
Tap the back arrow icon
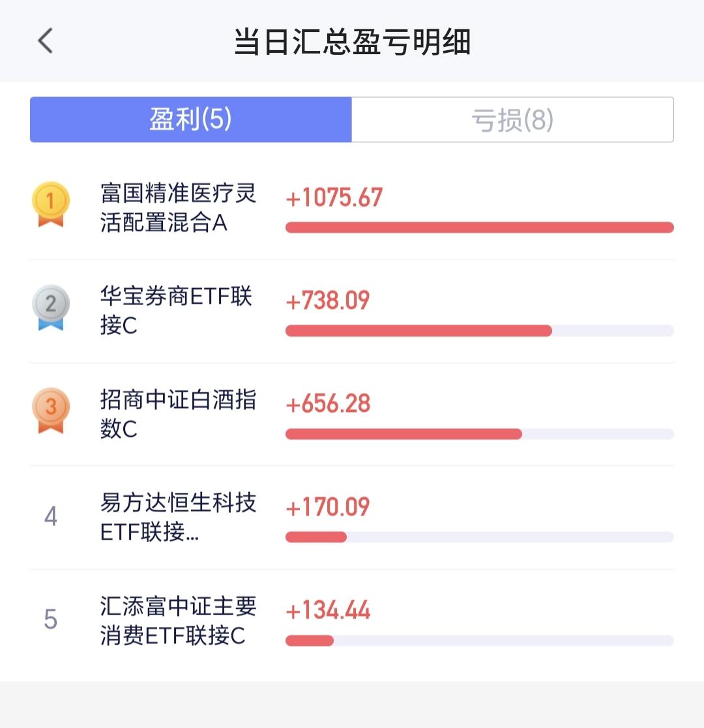[x=46, y=41]
